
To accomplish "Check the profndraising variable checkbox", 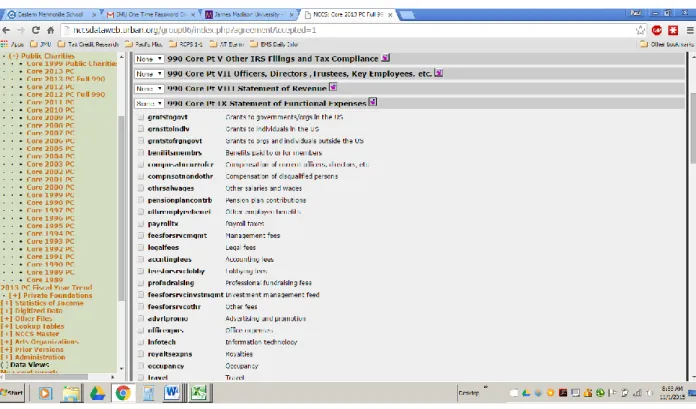I will tap(141, 283).
